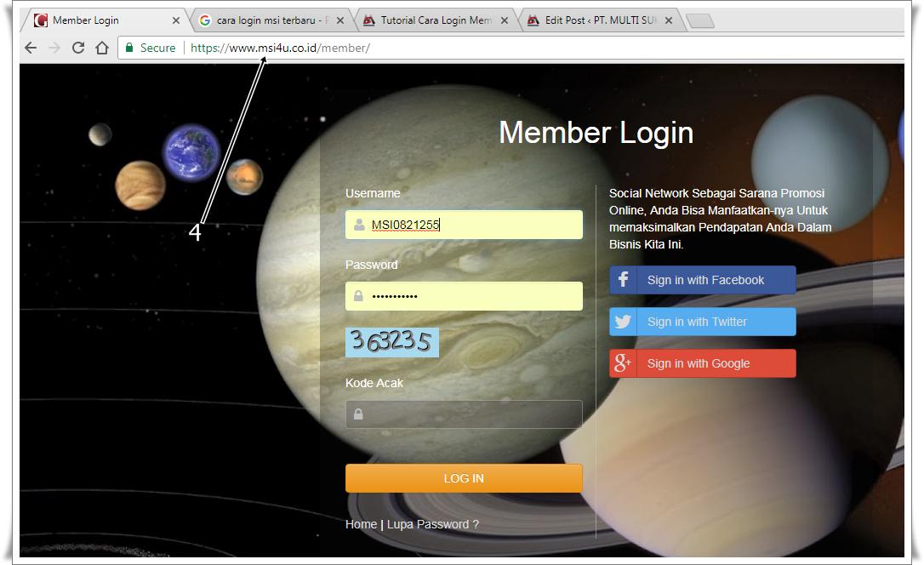
Task: Close the Edit Post tab
Action: pyautogui.click(x=668, y=20)
